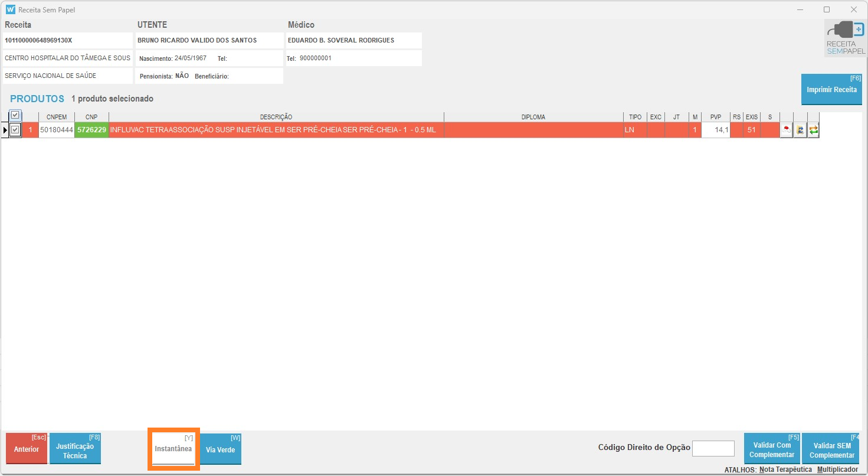The width and height of the screenshot is (868, 476).
Task: Go back with the Anterior button
Action: [x=27, y=449]
